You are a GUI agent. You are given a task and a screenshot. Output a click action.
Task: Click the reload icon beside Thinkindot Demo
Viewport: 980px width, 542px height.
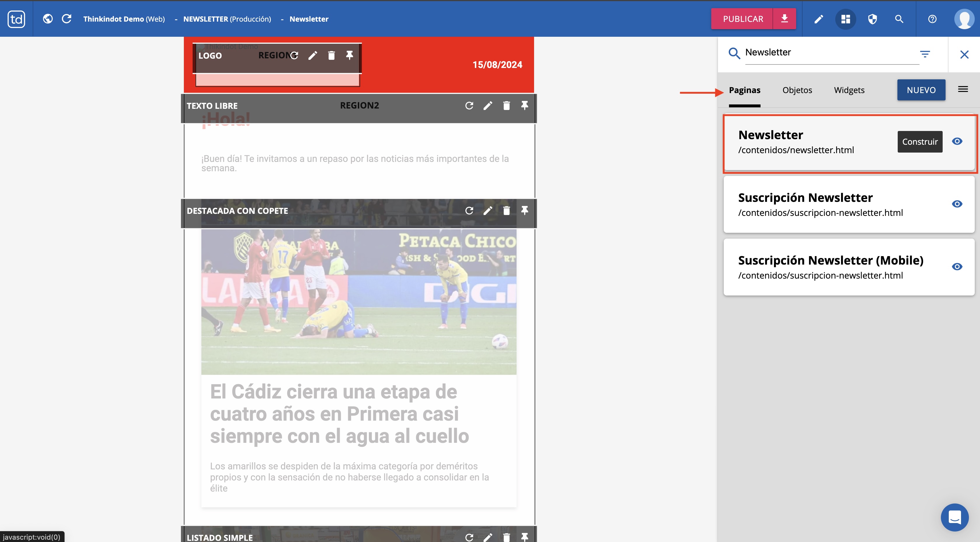[67, 19]
